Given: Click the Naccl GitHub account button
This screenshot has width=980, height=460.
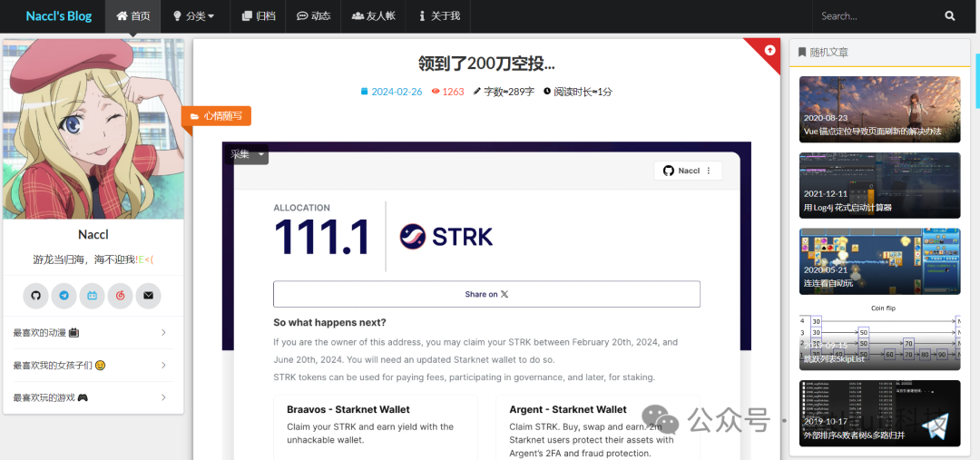Looking at the screenshot, I should [688, 171].
